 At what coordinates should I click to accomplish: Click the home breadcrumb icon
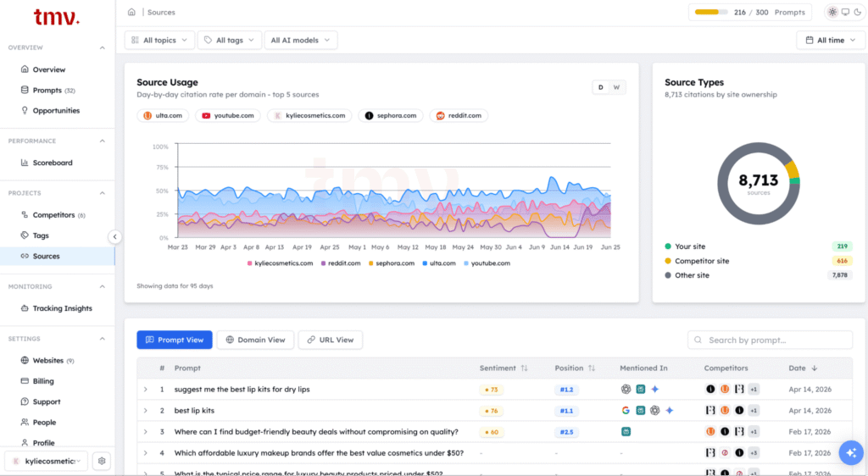tap(131, 12)
